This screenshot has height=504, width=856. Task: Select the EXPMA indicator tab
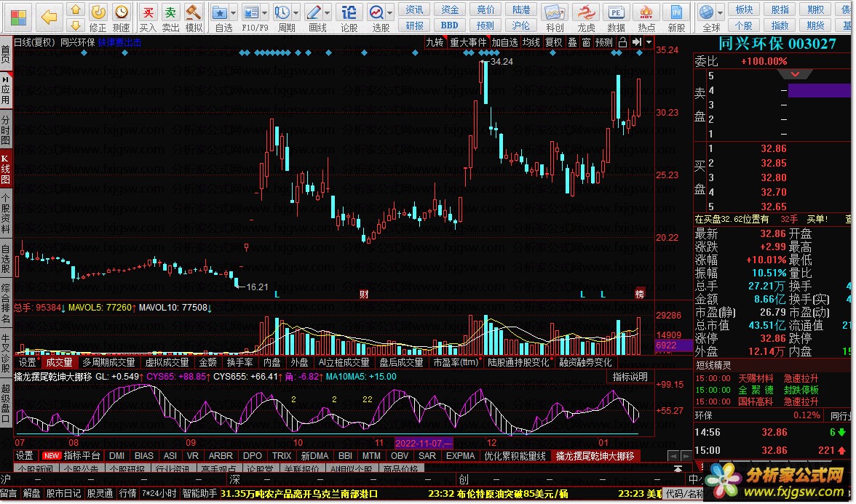[460, 456]
